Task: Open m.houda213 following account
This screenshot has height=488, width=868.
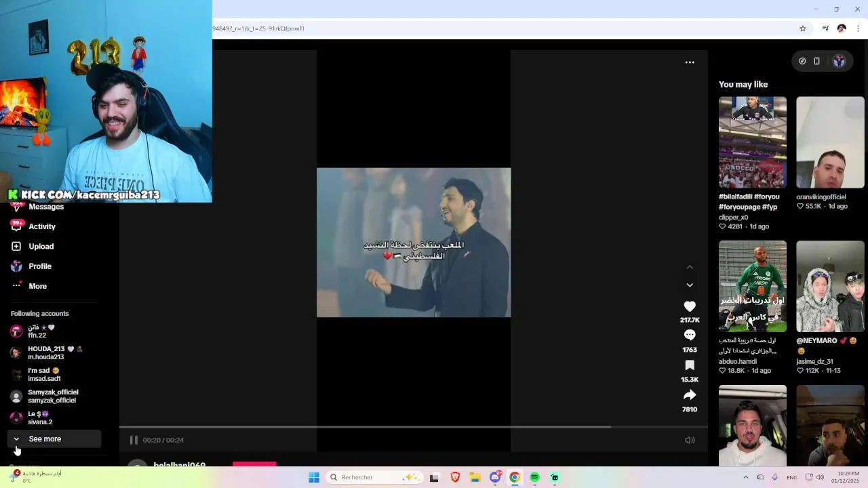Action: [54, 352]
